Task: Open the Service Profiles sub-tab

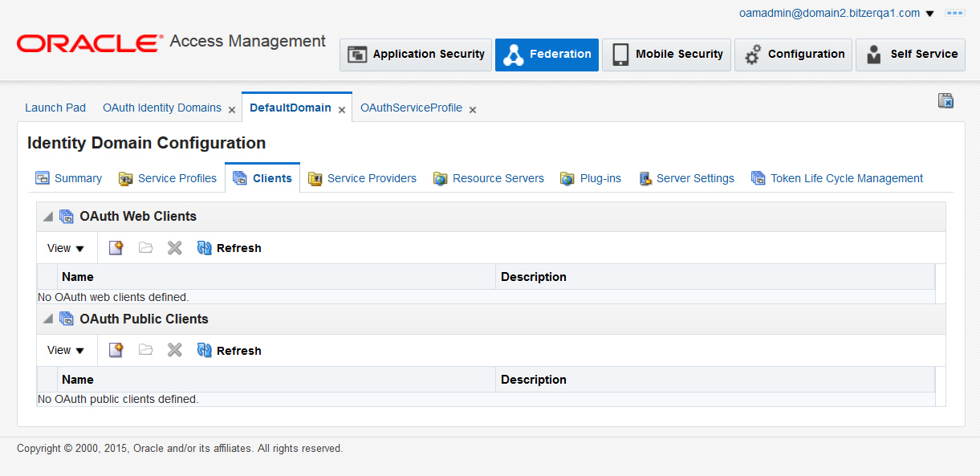Action: coord(167,178)
